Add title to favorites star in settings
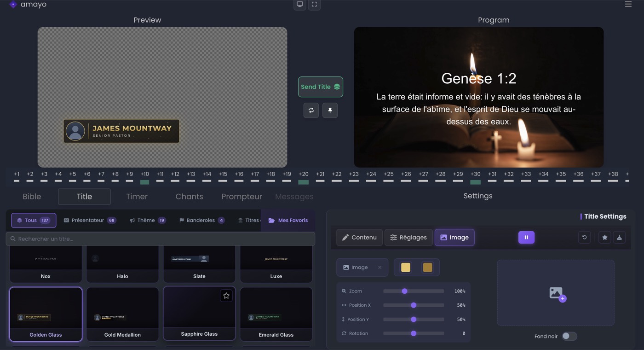This screenshot has height=350, width=644. pos(605,237)
